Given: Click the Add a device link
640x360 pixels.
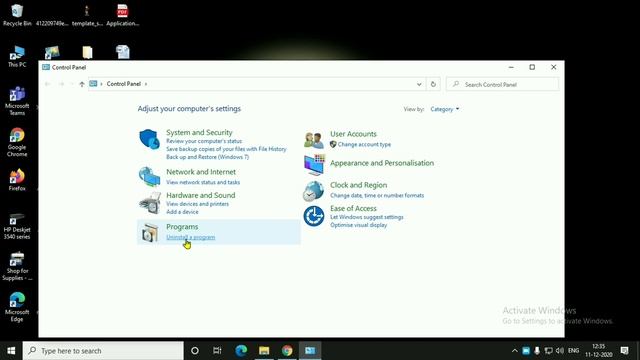Looking at the screenshot, I should [182, 212].
